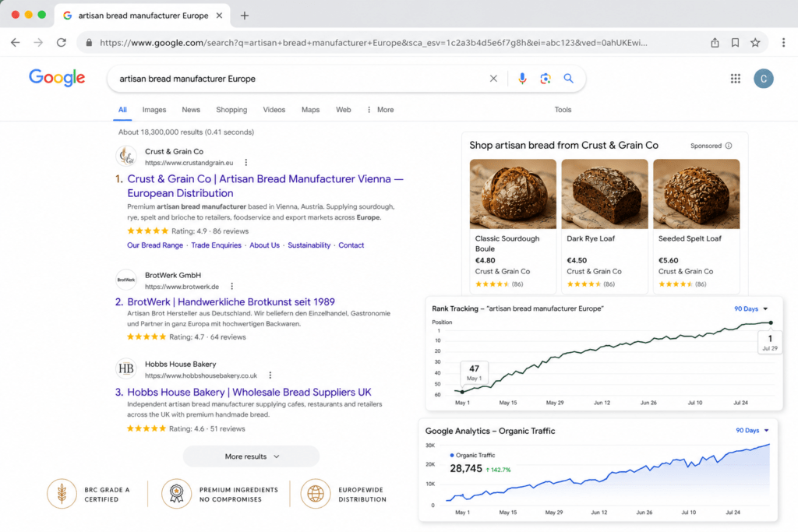Switch to the Videos tab
Image resolution: width=798 pixels, height=532 pixels.
point(274,110)
